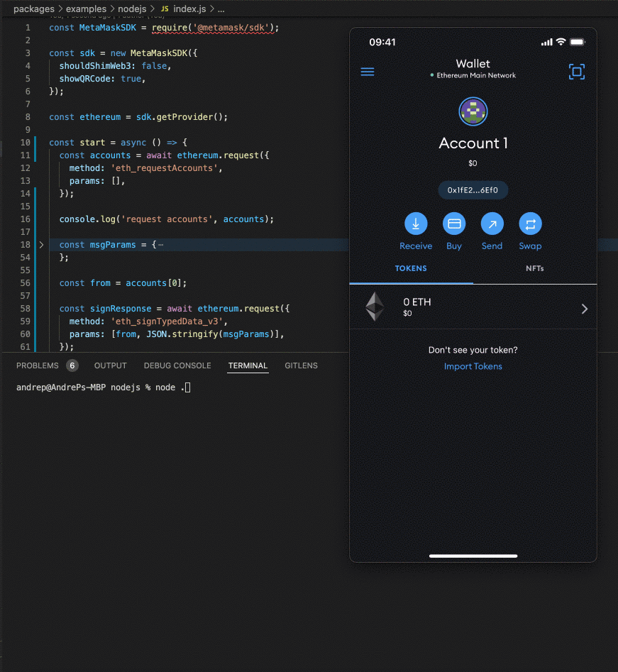Open the DEBUG CONSOLE tab
Image resolution: width=618 pixels, height=672 pixels.
tap(177, 365)
